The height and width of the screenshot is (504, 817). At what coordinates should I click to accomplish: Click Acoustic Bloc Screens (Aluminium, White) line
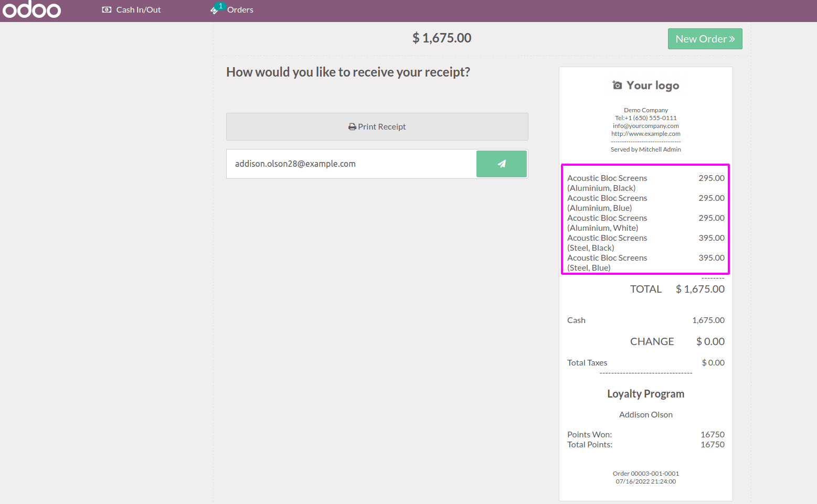[645, 223]
